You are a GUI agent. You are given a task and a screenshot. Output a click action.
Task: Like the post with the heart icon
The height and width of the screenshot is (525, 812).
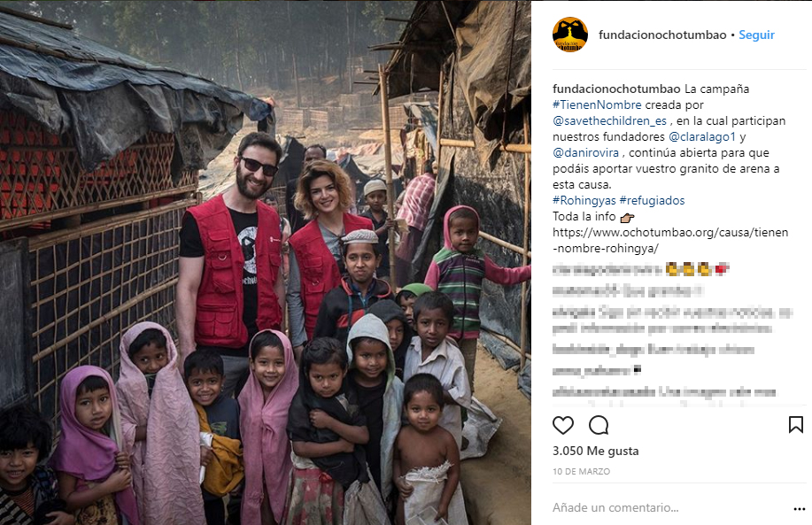click(563, 425)
